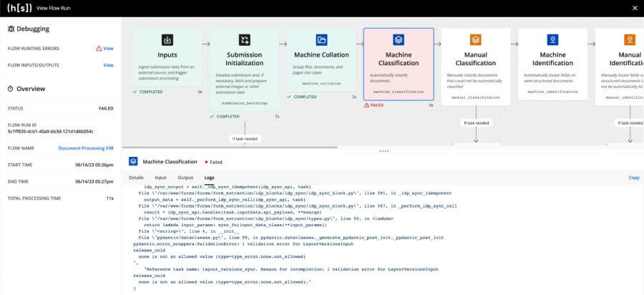Click the Machine Classification icon in details panel

point(133,162)
